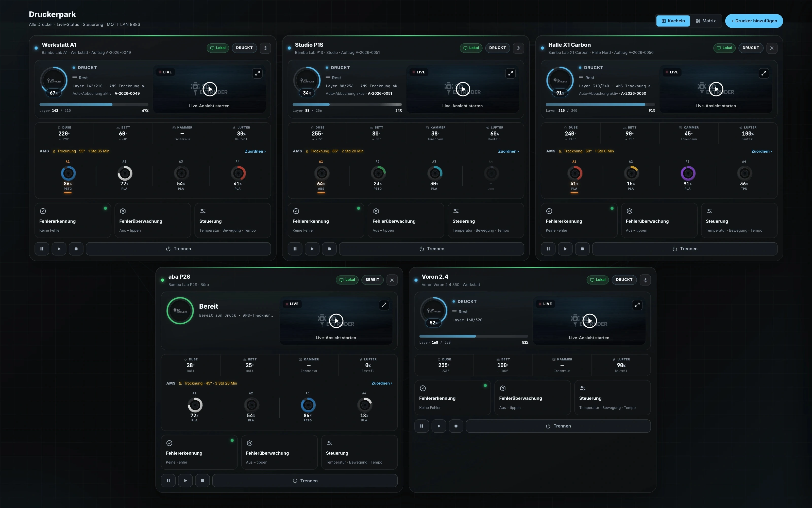
Task: Toggle the light icon on Voron 2.4
Action: pyautogui.click(x=645, y=280)
